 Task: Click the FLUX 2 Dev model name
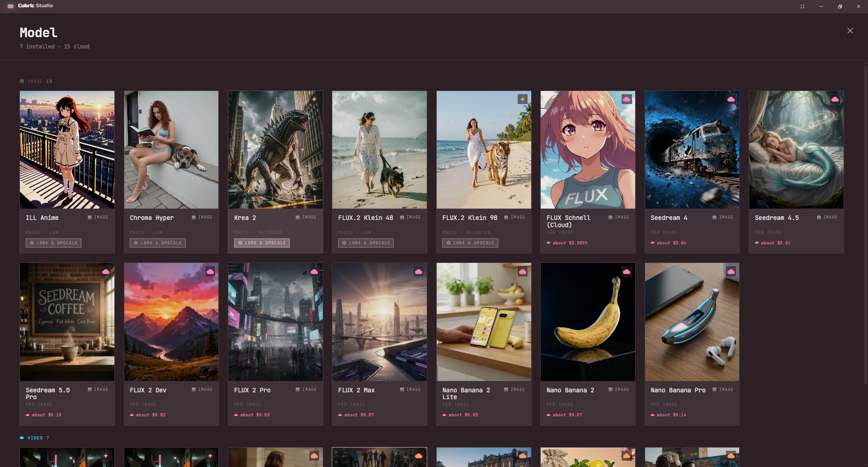pyautogui.click(x=148, y=390)
